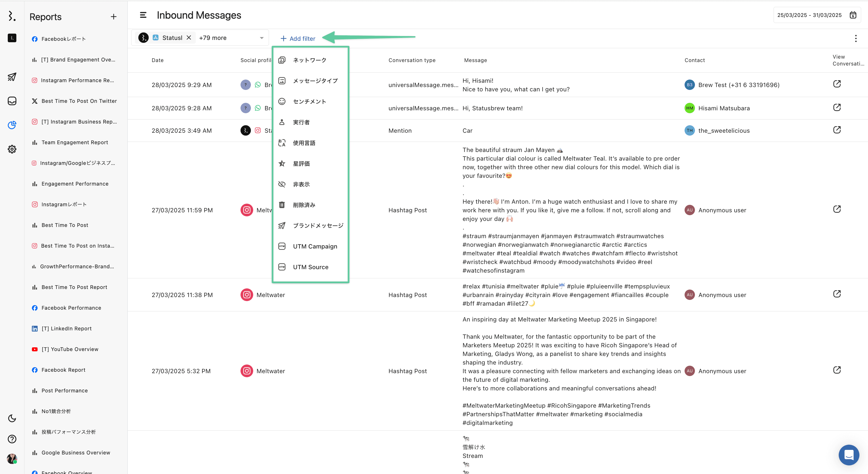This screenshot has width=868, height=474.
Task: Remove the Statusbrew profile filter chip
Action: pyautogui.click(x=189, y=38)
